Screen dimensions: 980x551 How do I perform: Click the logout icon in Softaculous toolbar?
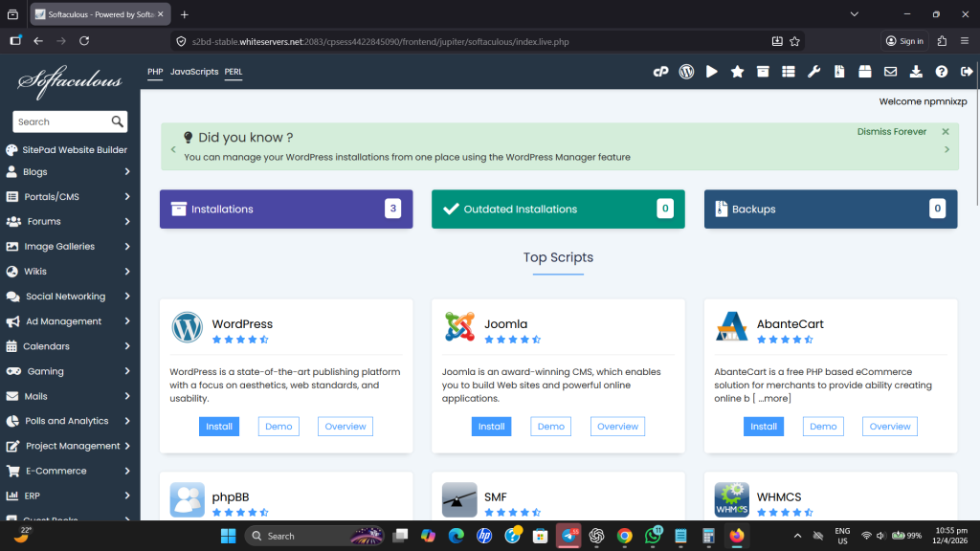[x=967, y=72]
